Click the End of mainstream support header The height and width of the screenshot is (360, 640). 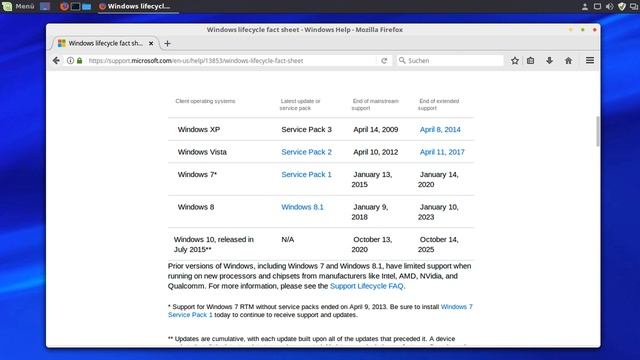[x=375, y=104]
